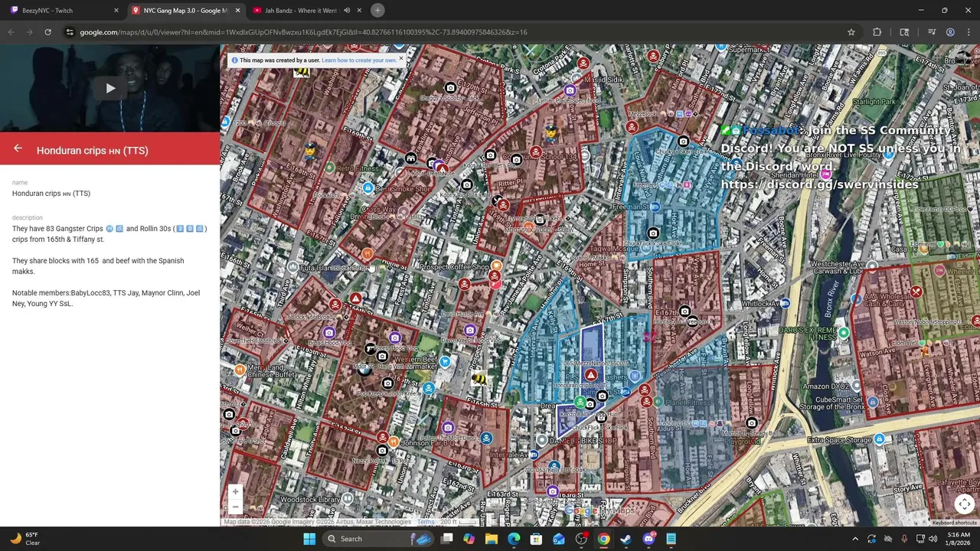
Task: Open Microsoft Edge from the taskbar
Action: (514, 539)
